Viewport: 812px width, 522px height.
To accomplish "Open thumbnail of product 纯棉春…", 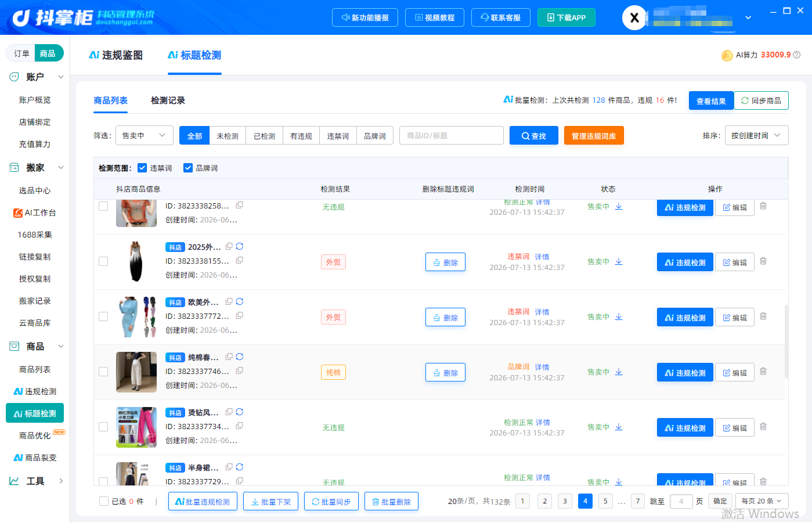I will (136, 372).
